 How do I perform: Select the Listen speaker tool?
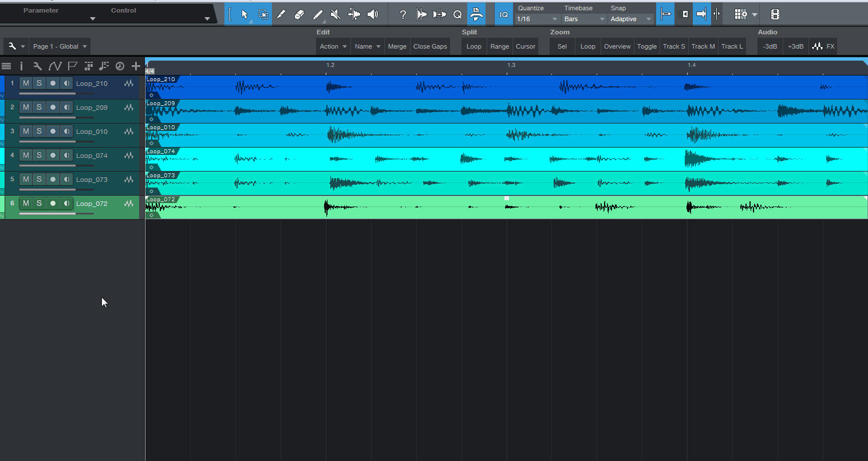click(x=373, y=14)
